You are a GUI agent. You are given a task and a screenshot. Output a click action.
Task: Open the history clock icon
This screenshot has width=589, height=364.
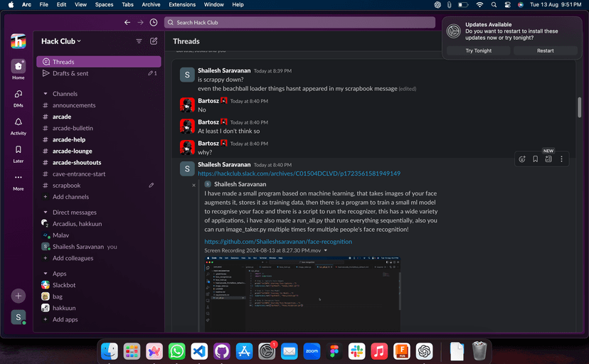154,22
